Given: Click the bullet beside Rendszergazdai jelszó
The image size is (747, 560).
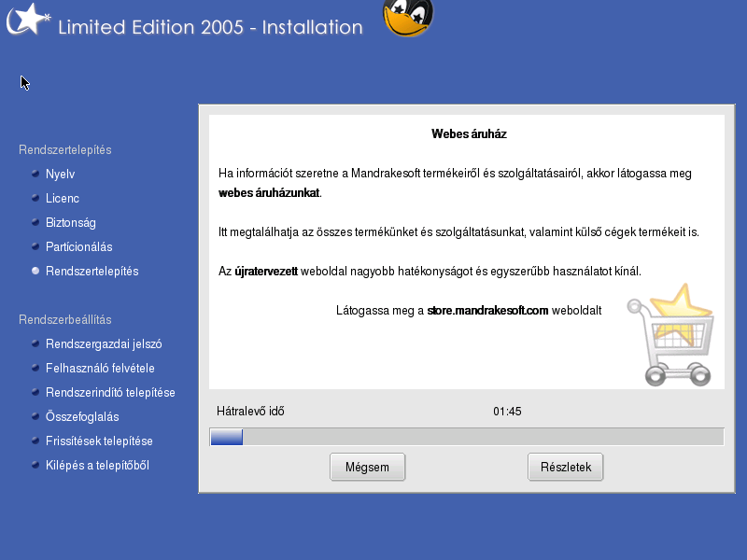Looking at the screenshot, I should coord(35,343).
